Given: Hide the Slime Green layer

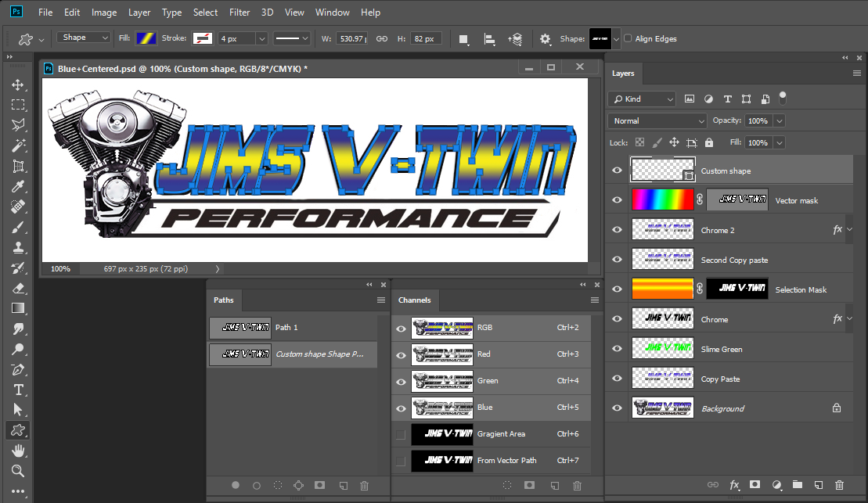Looking at the screenshot, I should click(x=617, y=348).
